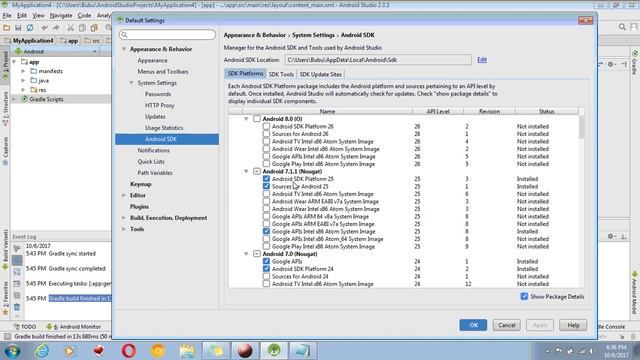Collapse System Settings subtree
Image resolution: width=640 pixels, height=360 pixels.
131,83
